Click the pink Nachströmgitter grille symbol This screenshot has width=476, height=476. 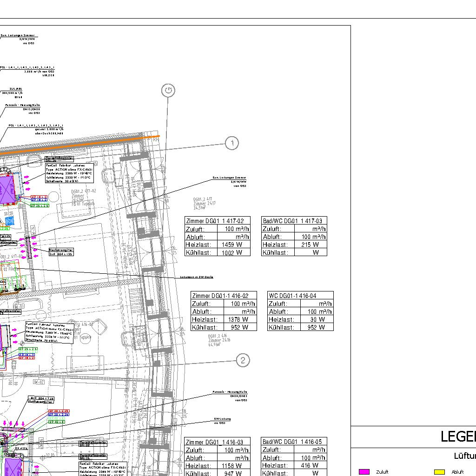(29, 247)
